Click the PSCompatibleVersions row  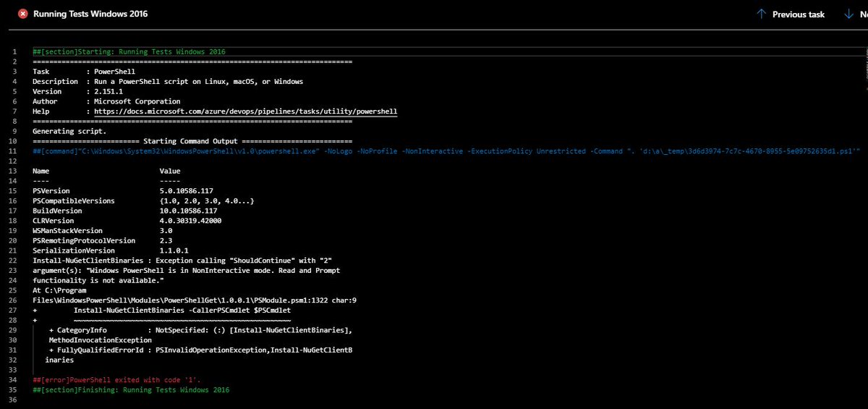[143, 201]
